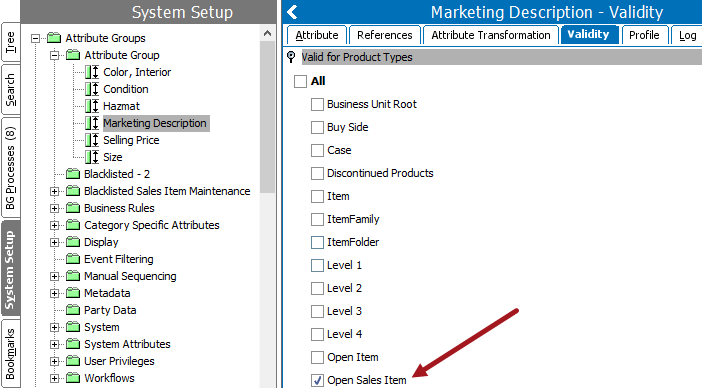Click the Event Filtering folder icon
The width and height of the screenshot is (702, 388).
click(73, 259)
